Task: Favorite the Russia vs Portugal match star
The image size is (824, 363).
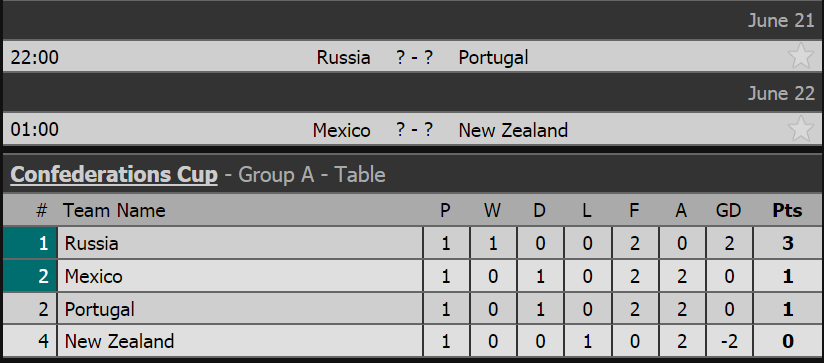Action: 801,56
